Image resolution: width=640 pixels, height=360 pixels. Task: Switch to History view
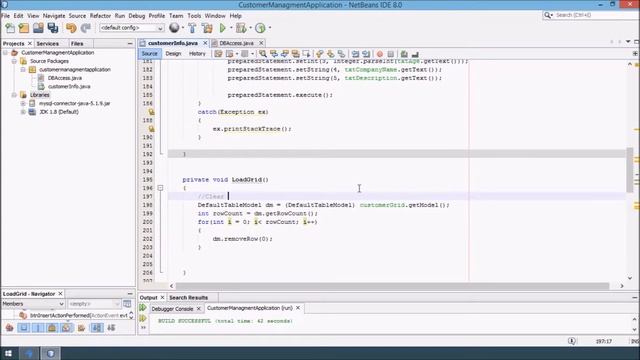[x=197, y=53]
